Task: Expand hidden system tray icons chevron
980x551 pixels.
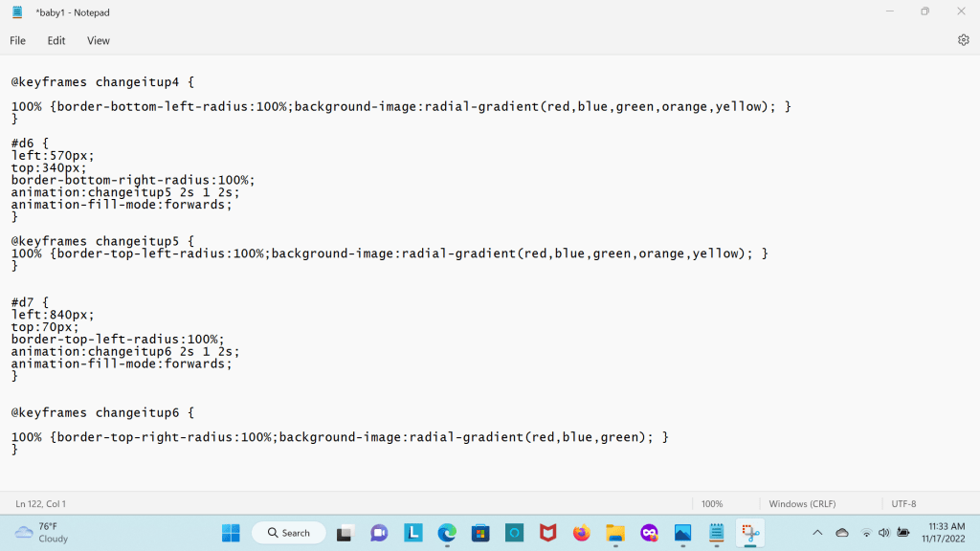Action: tap(817, 533)
